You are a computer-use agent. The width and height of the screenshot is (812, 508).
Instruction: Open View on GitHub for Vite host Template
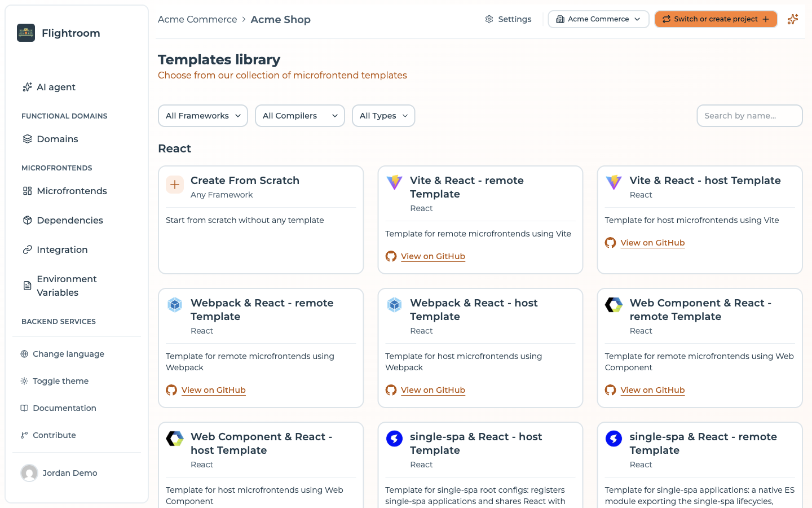point(652,243)
